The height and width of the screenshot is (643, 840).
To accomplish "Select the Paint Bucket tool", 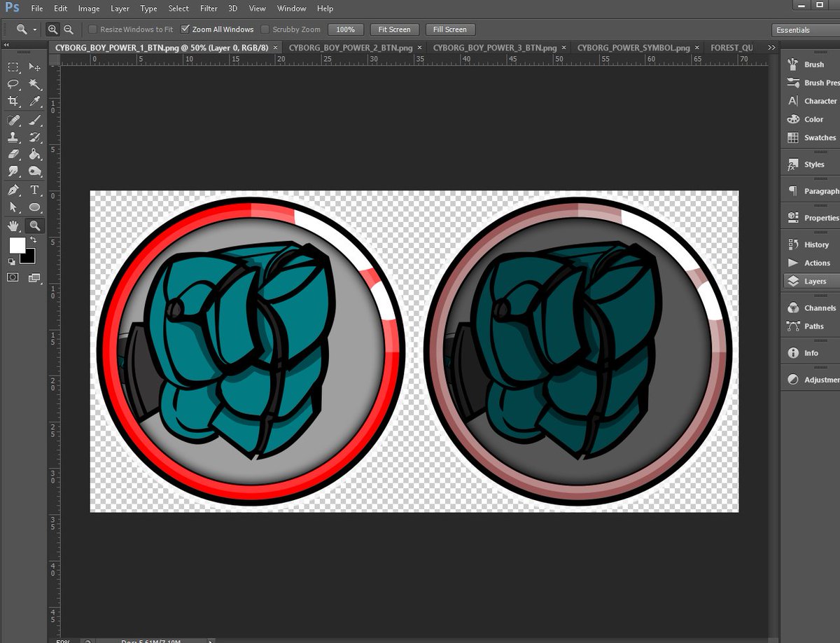I will 34,154.
